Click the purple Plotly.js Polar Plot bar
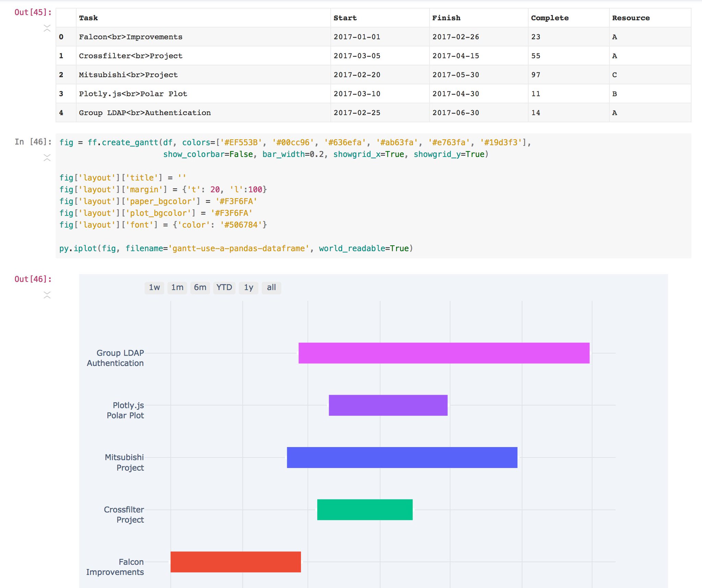The height and width of the screenshot is (588, 702). click(x=388, y=405)
